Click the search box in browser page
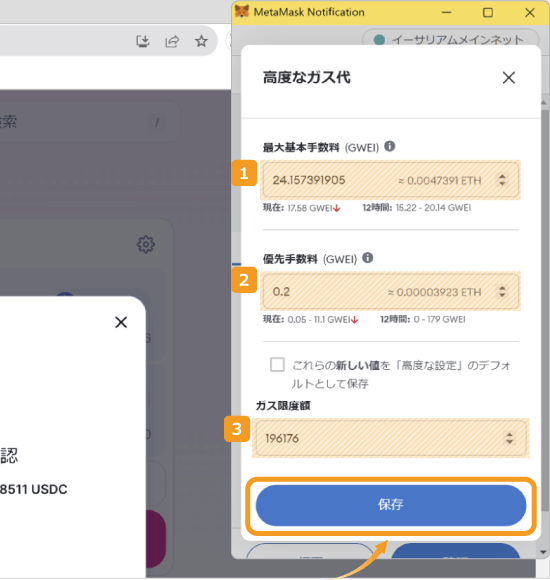The width and height of the screenshot is (550, 580). point(90,121)
